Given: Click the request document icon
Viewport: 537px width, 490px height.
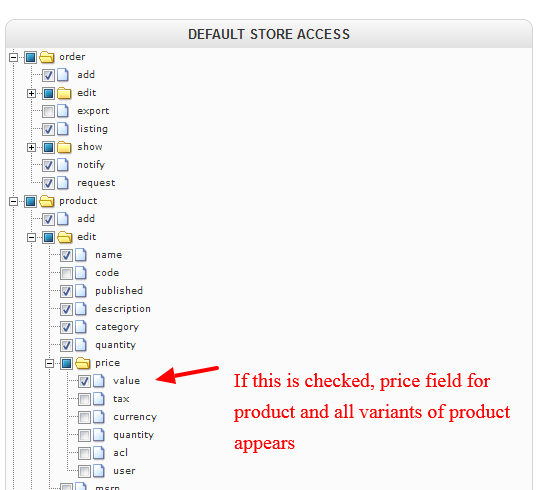Looking at the screenshot, I should pyautogui.click(x=63, y=183).
